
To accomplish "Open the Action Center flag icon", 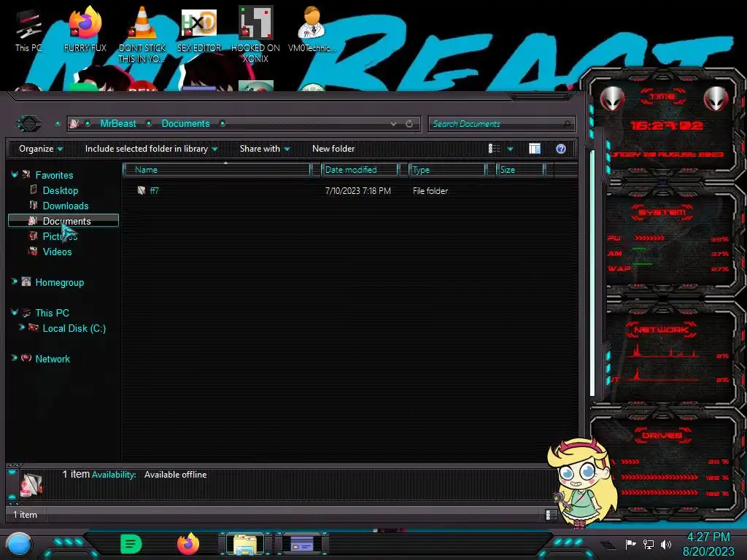I will (x=631, y=544).
